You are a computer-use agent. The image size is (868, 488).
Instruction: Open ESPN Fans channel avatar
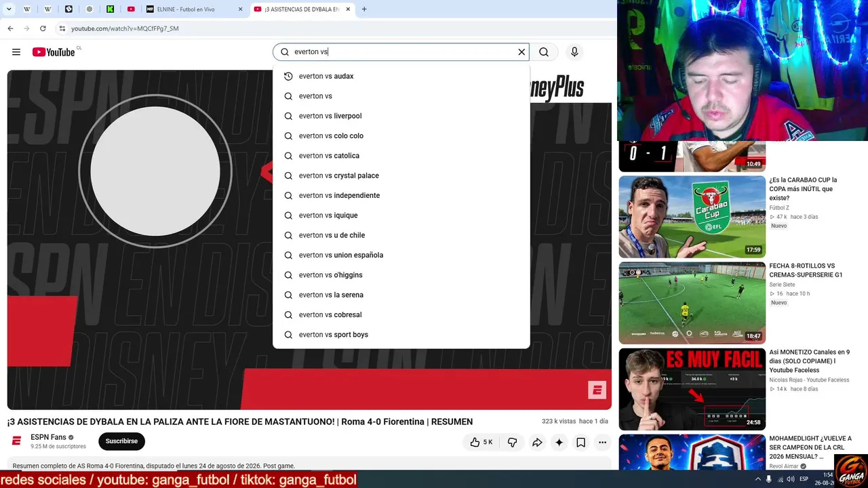(17, 441)
